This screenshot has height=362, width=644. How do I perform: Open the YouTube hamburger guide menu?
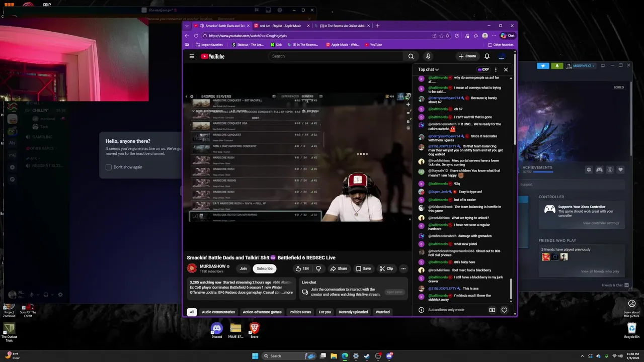[192, 56]
